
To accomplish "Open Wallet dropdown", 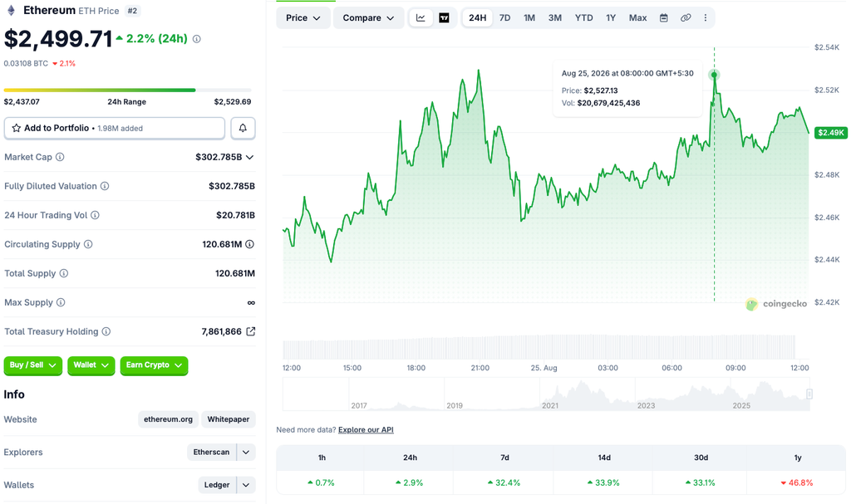I will click(x=91, y=365).
